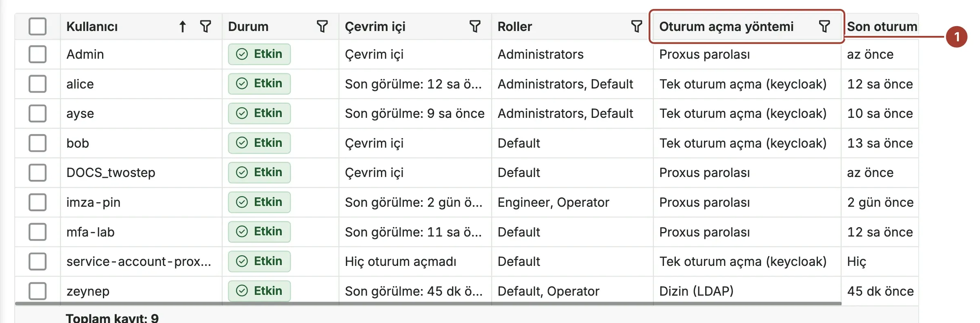Image resolution: width=980 pixels, height=323 pixels.
Task: Click 'Son görülme: 9 sa önce' cell
Action: click(414, 113)
